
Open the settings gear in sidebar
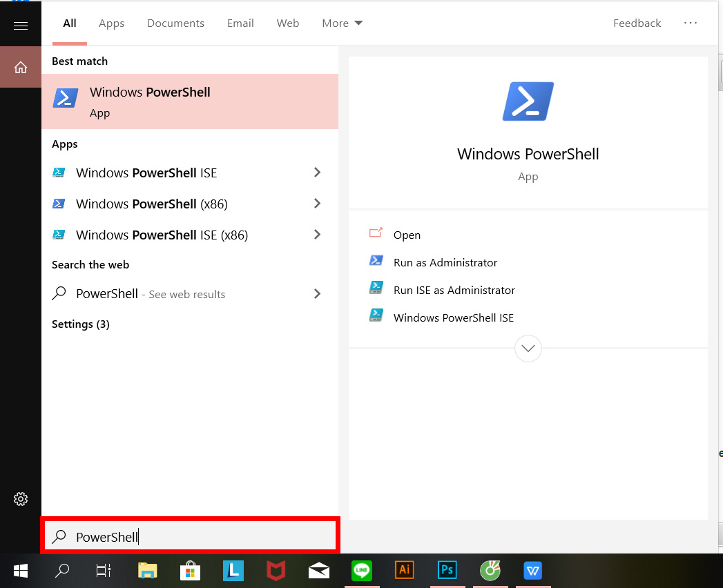click(21, 498)
